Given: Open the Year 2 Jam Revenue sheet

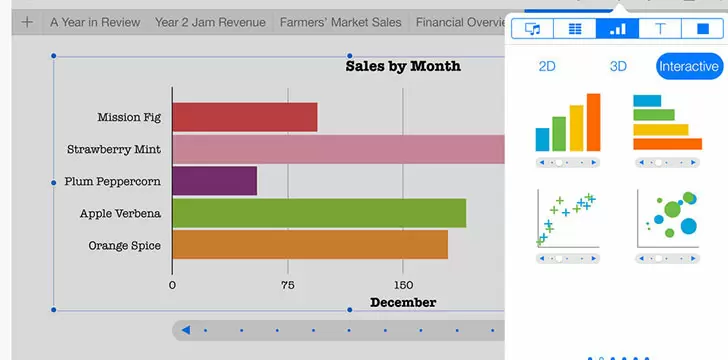Looking at the screenshot, I should click(210, 22).
